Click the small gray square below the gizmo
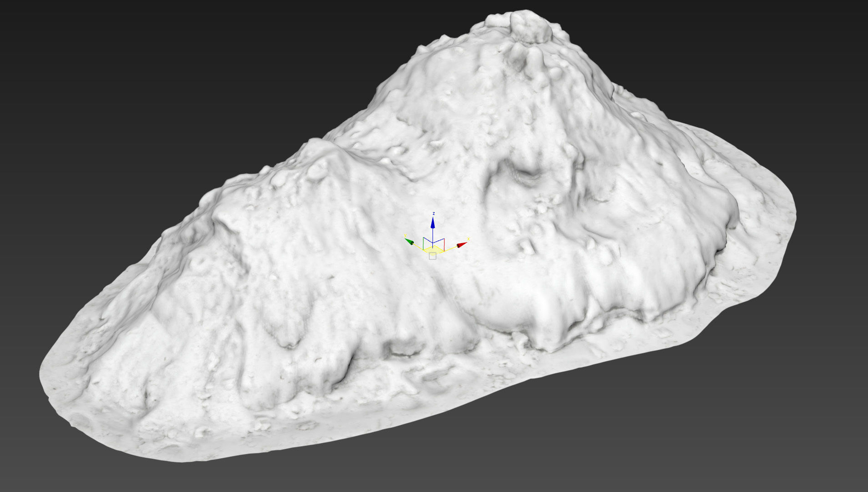 (x=432, y=256)
